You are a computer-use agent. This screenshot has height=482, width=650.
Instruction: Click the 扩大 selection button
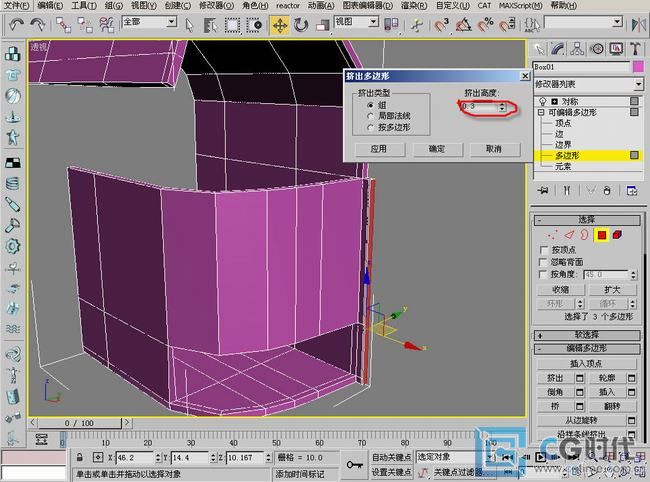612,290
